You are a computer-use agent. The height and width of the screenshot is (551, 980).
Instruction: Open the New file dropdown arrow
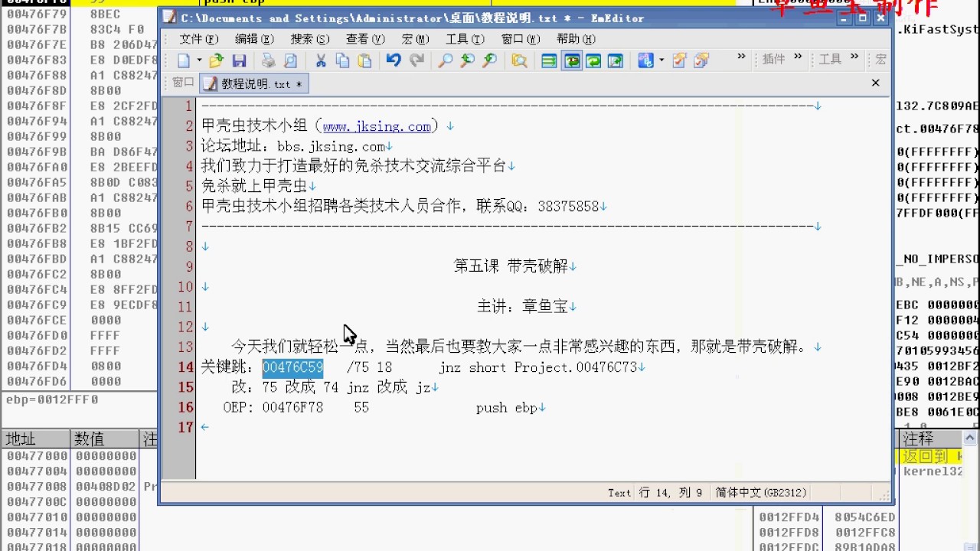tap(199, 60)
